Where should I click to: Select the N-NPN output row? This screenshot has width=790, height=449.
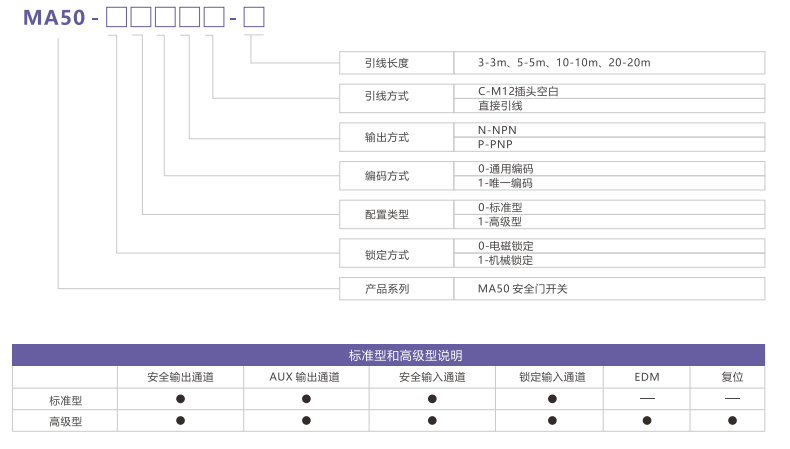[x=609, y=130]
